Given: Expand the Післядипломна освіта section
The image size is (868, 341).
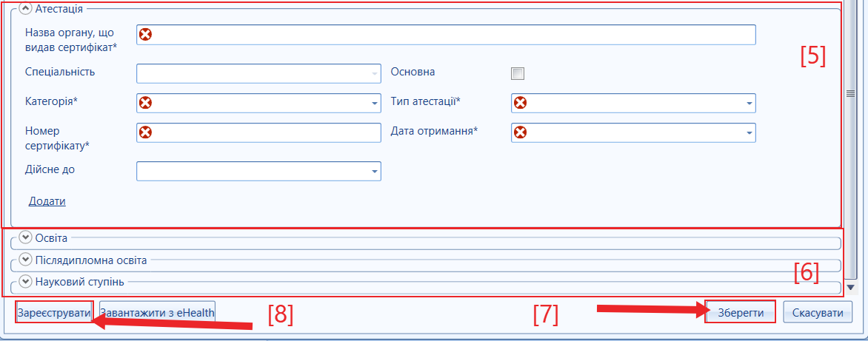Looking at the screenshot, I should [25, 259].
